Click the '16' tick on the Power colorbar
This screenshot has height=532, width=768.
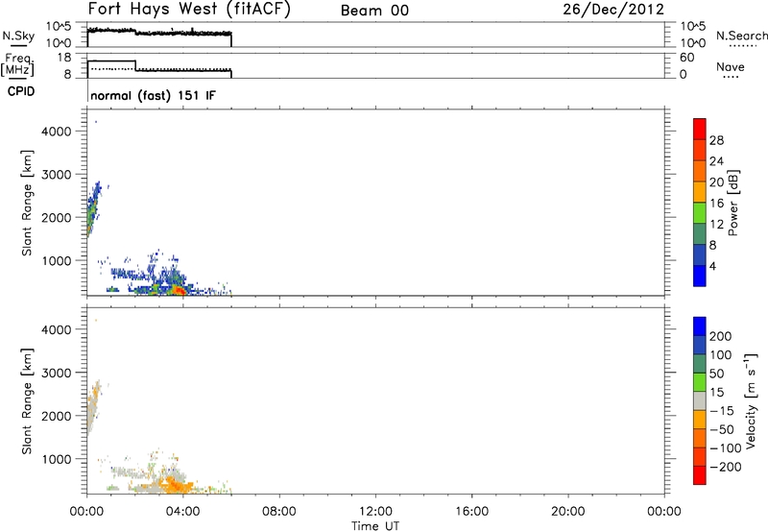coord(716,204)
